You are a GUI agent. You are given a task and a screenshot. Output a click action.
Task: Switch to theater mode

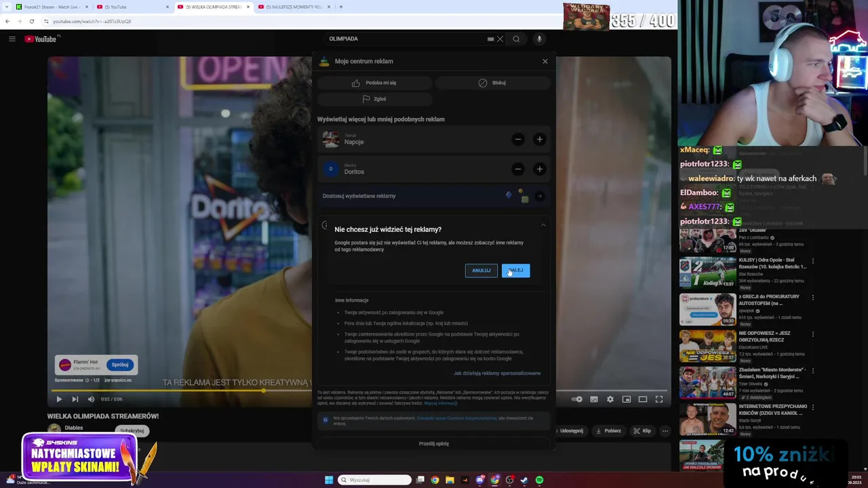click(x=643, y=399)
